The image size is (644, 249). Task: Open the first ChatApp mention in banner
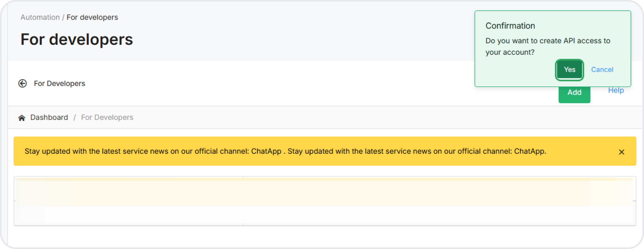266,151
